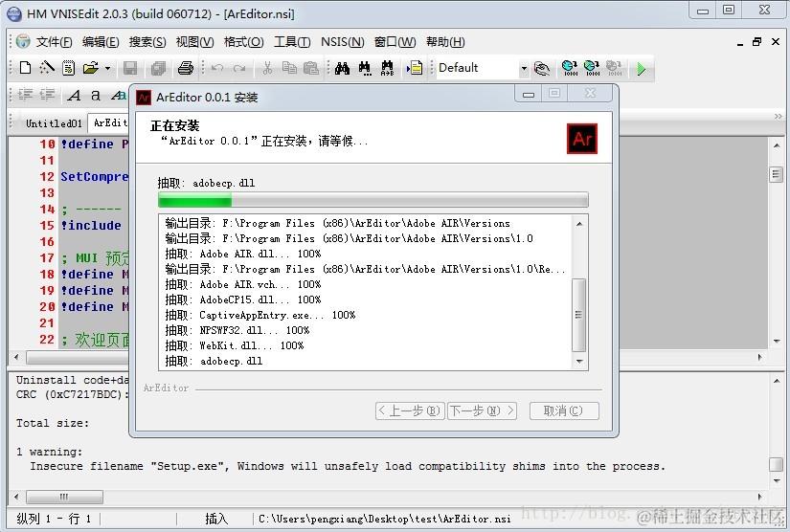Screen dimensions: 790x532
Task: Open the 文件(F) menu
Action: pos(54,42)
